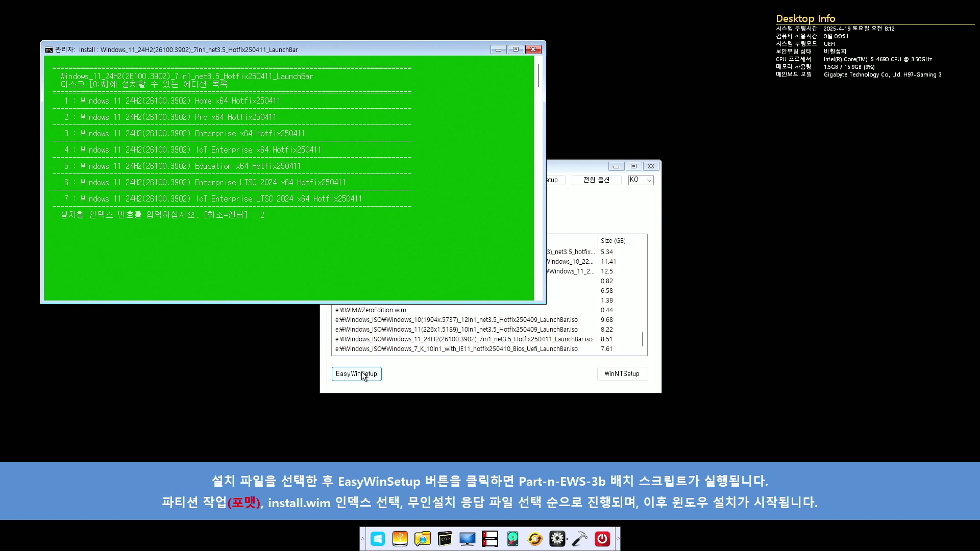Click the Windows logo launch bar icon
The width and height of the screenshot is (980, 551).
[x=378, y=539]
